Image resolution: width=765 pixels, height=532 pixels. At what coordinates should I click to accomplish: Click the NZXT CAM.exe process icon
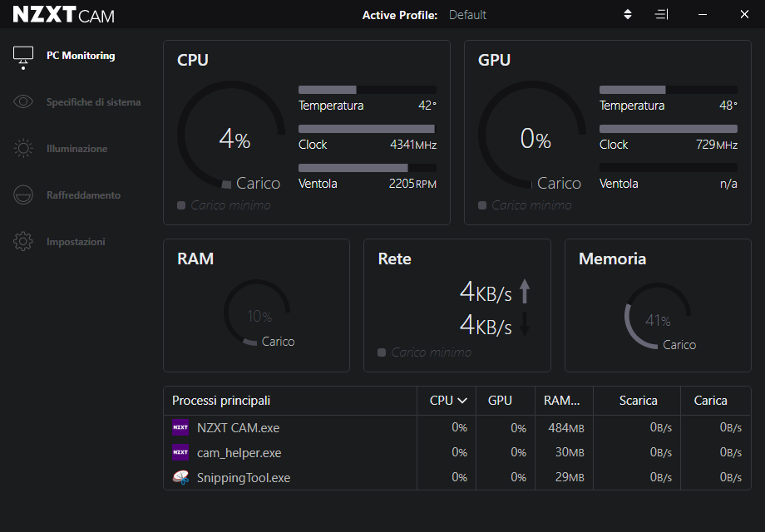180,428
